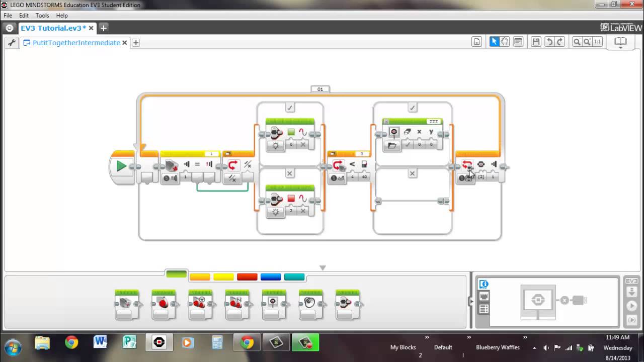The image size is (644, 362).
Task: Select false case X tab of second switch
Action: pyautogui.click(x=413, y=173)
